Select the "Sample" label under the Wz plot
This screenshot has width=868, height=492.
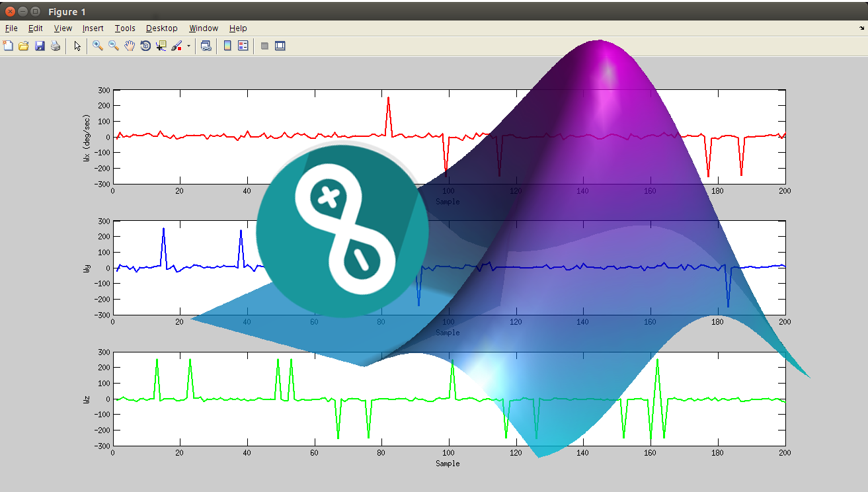(x=448, y=463)
